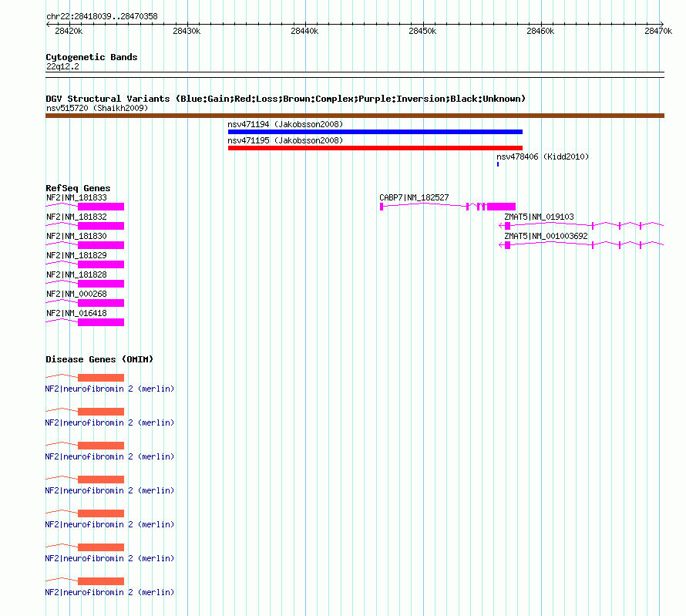Select the magenta exon block under NF2|NM_016418
The image size is (686, 616).
pyautogui.click(x=101, y=322)
